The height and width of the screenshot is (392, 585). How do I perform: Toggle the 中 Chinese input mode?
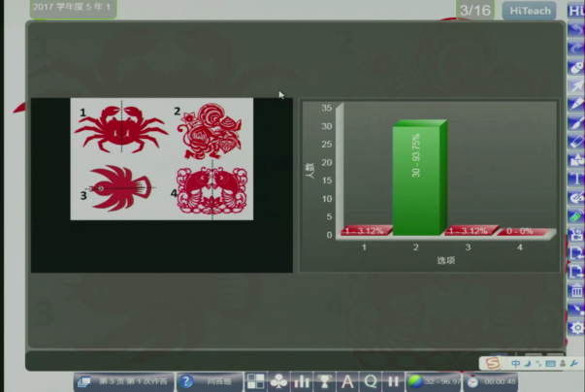[x=515, y=363]
